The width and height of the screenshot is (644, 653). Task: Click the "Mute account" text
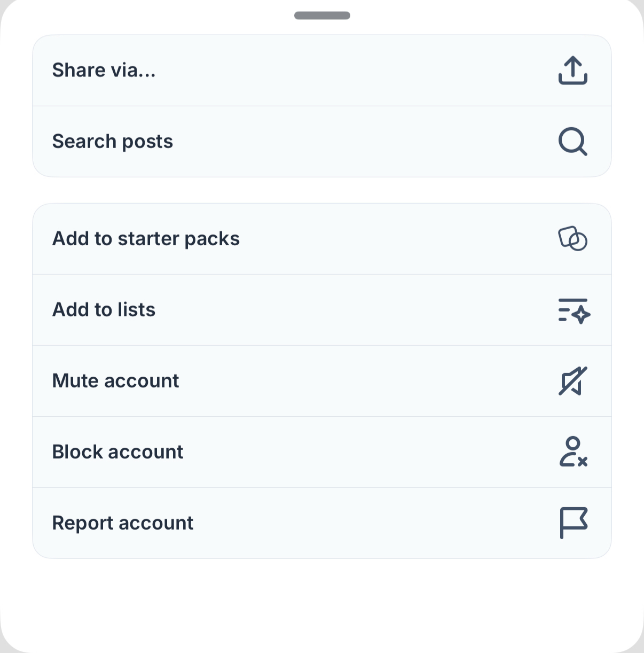point(115,381)
